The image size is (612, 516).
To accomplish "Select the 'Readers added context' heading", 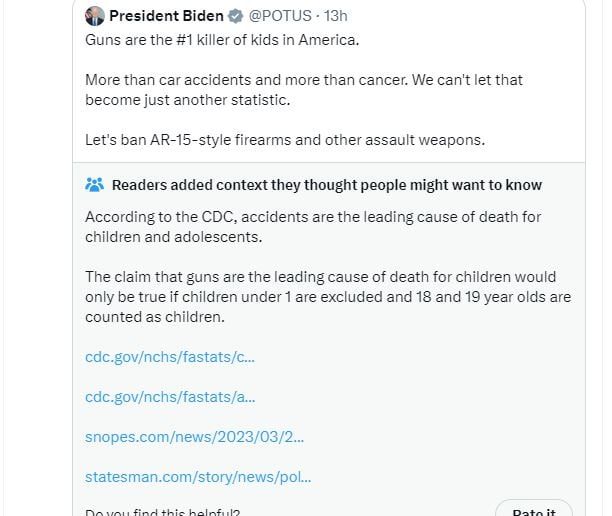I will 326,185.
